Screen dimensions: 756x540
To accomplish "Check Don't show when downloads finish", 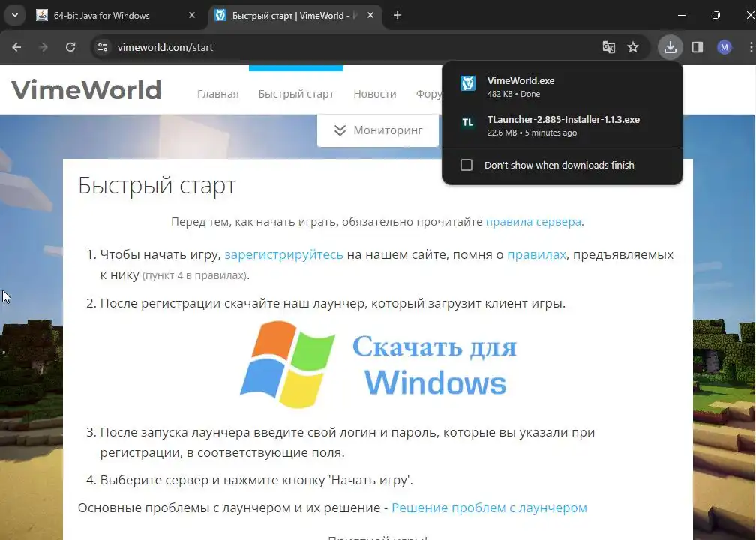I will coord(466,165).
